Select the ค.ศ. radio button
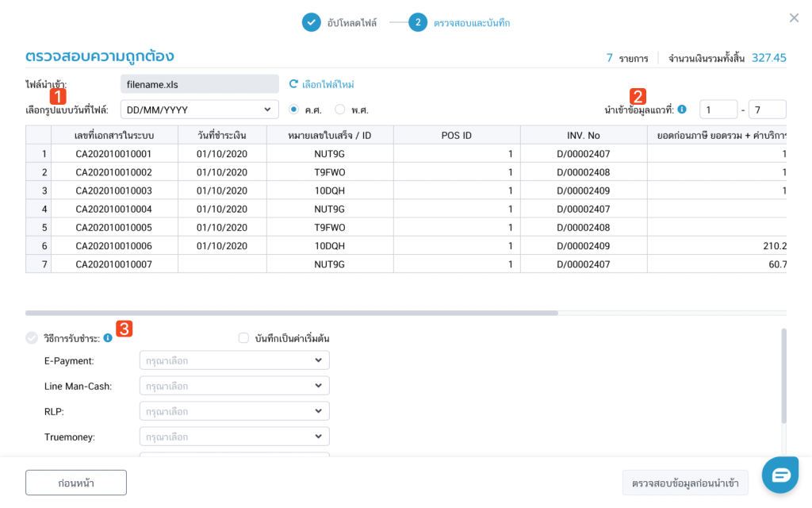Image resolution: width=812 pixels, height=508 pixels. click(x=293, y=110)
